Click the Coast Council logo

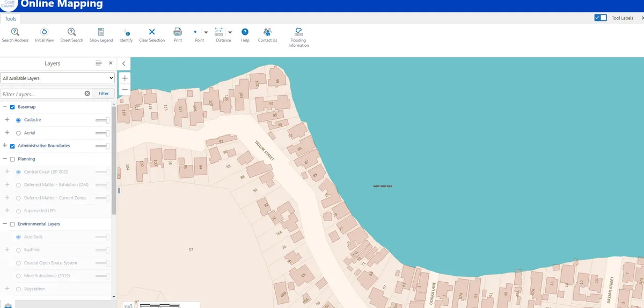(9, 4)
